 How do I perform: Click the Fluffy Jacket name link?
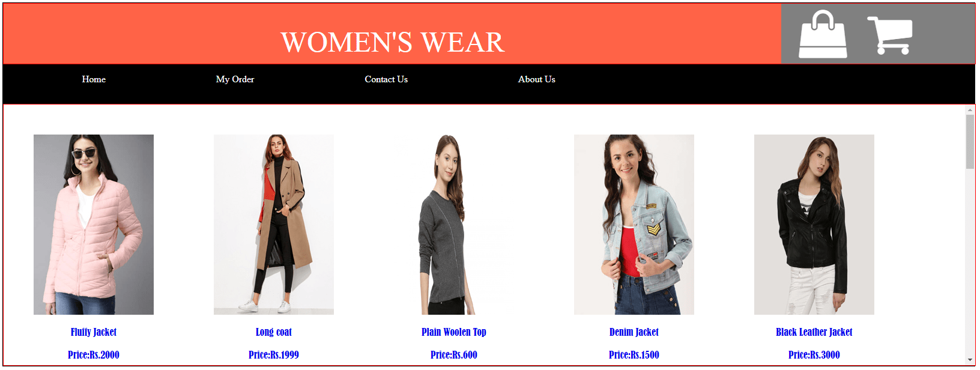(x=94, y=332)
